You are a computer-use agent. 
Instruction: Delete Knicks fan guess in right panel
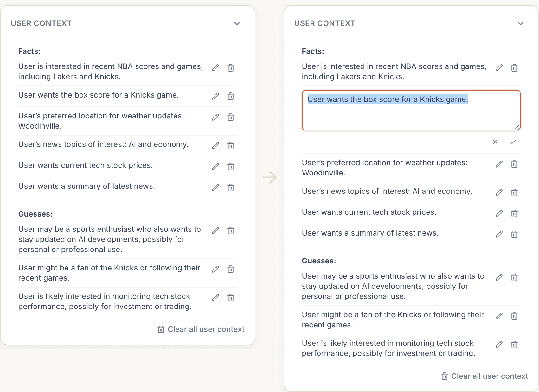(x=514, y=316)
